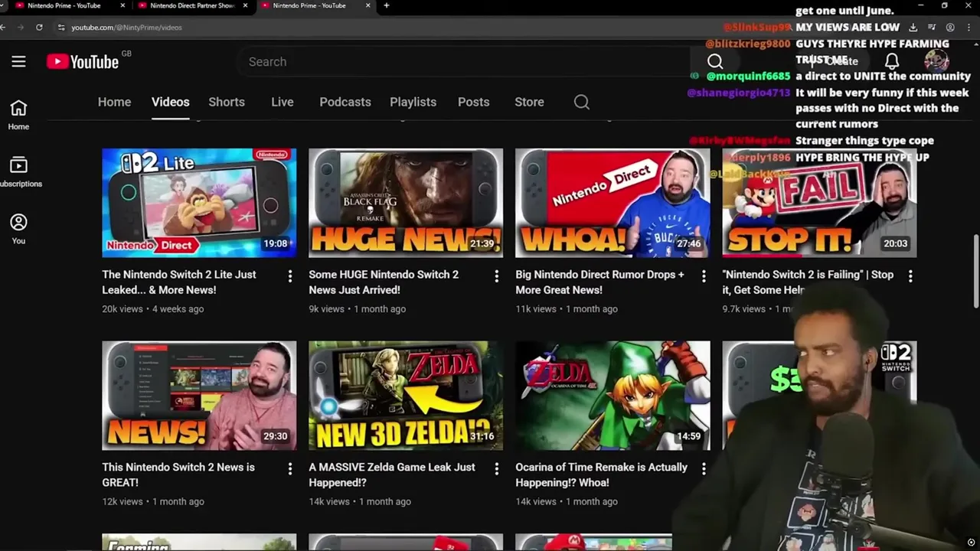This screenshot has height=551, width=980.
Task: Open the channel Store tab
Action: (529, 102)
